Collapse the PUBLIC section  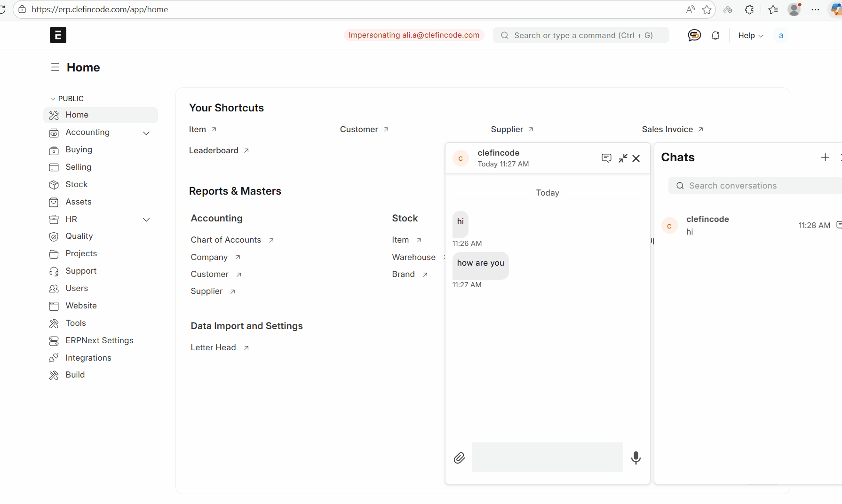pyautogui.click(x=52, y=98)
